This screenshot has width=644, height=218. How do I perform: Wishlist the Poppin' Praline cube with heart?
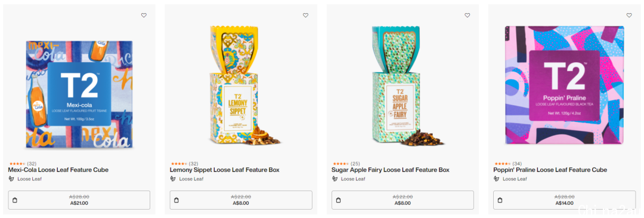pyautogui.click(x=629, y=15)
